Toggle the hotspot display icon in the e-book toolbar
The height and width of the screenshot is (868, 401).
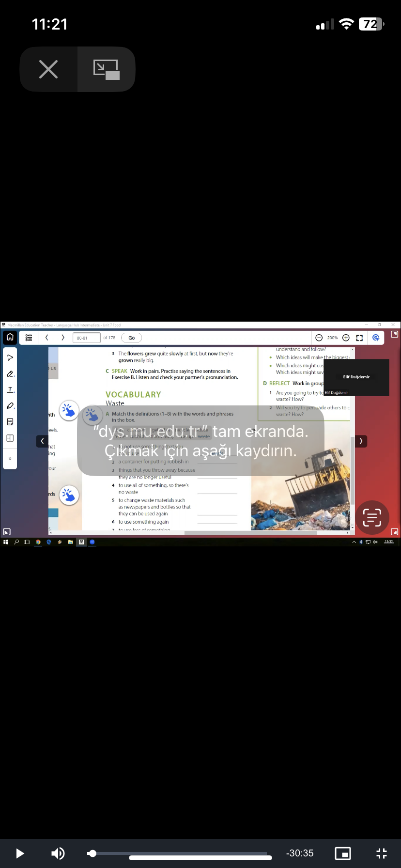376,338
